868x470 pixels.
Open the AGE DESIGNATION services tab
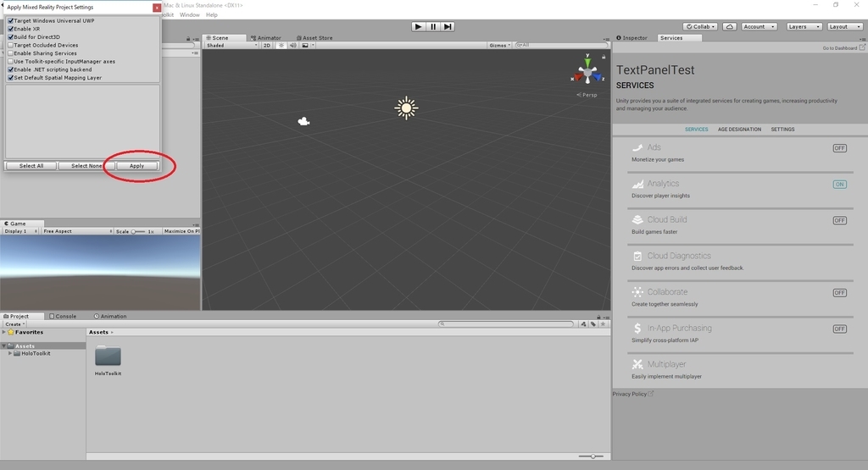pyautogui.click(x=739, y=130)
